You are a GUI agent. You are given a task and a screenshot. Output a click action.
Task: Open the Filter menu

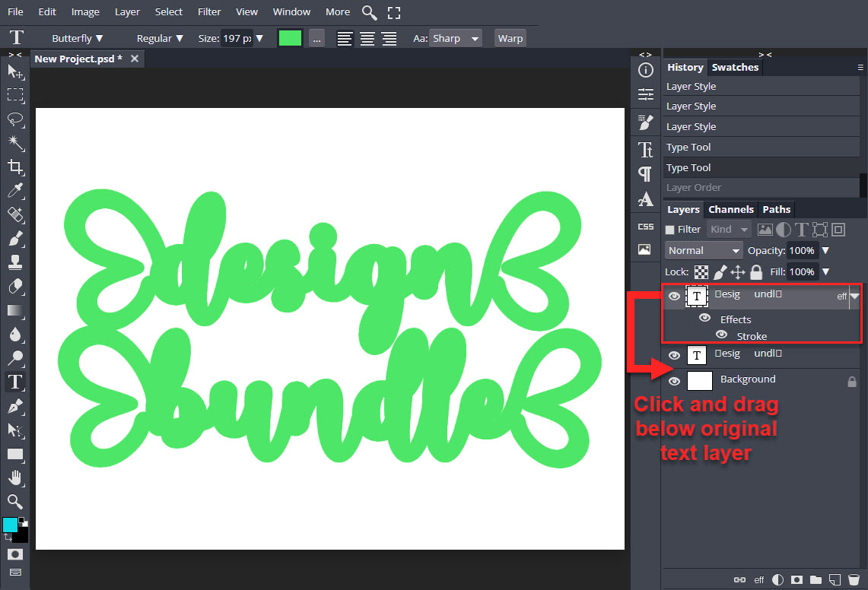209,11
